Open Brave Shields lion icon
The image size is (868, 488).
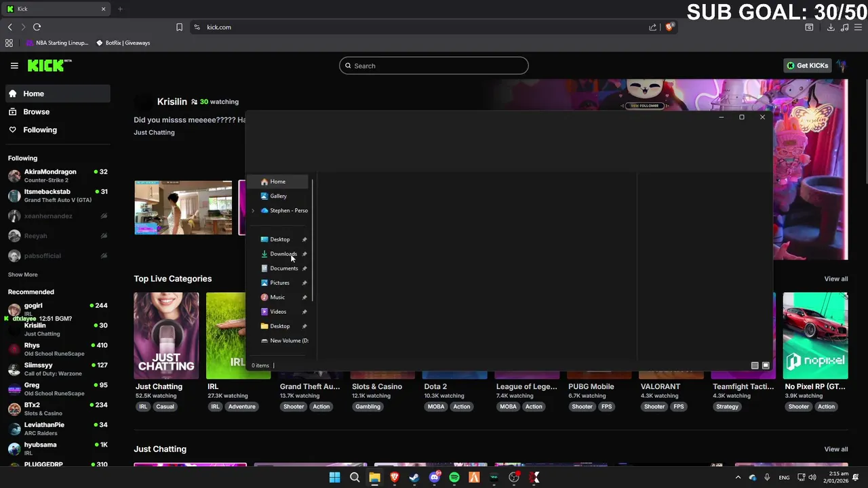(669, 27)
